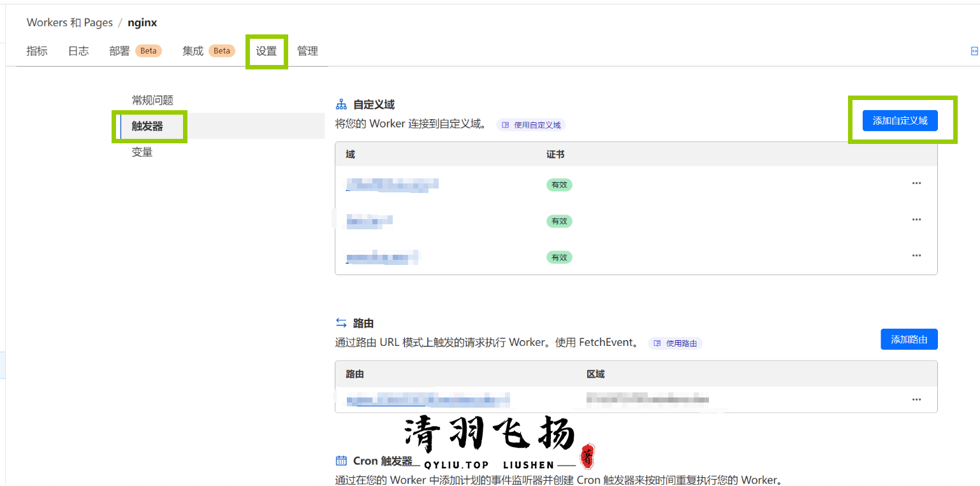Image resolution: width=980 pixels, height=486 pixels.
Task: Open the 指标 tab
Action: pyautogui.click(x=37, y=51)
